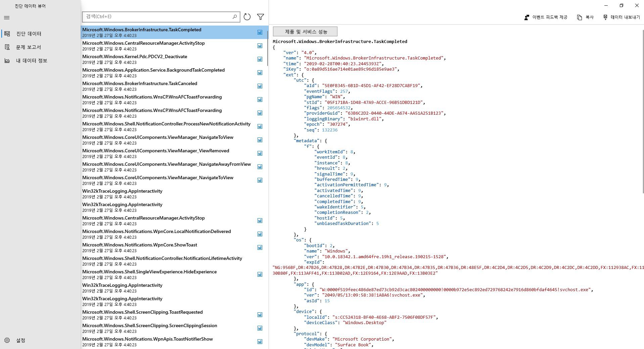Image resolution: width=644 pixels, height=349 pixels.
Task: Minimize the Diagnostic Data Viewer window
Action: [x=606, y=5]
